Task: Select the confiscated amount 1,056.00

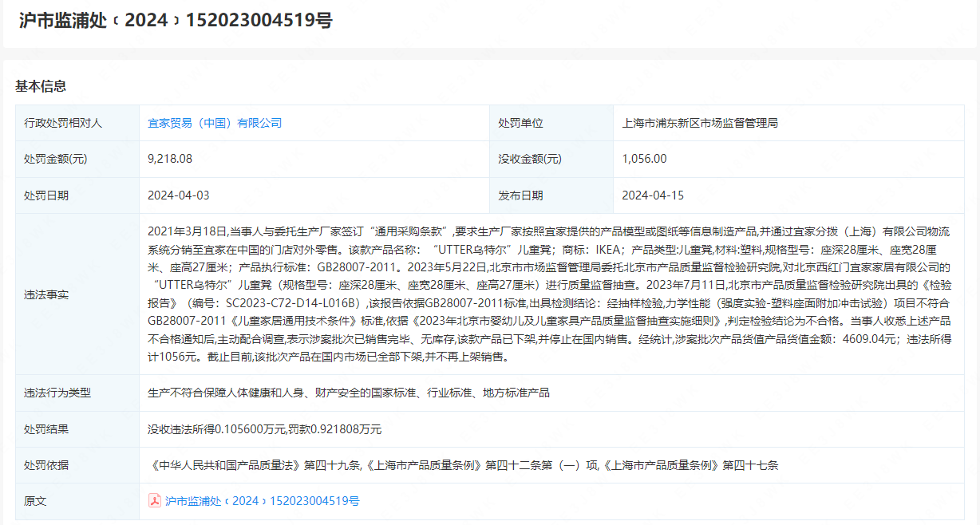Action: click(644, 159)
